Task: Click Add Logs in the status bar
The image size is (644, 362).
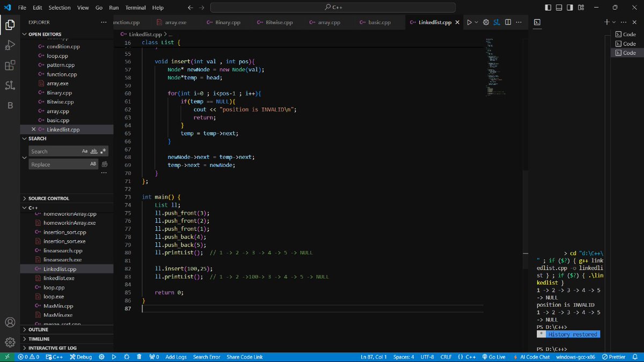Action: click(176, 357)
